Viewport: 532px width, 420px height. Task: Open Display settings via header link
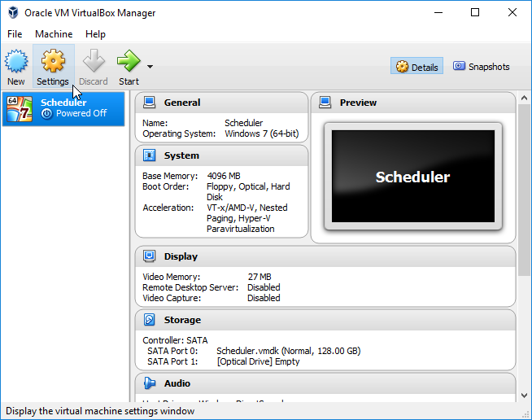(x=181, y=256)
